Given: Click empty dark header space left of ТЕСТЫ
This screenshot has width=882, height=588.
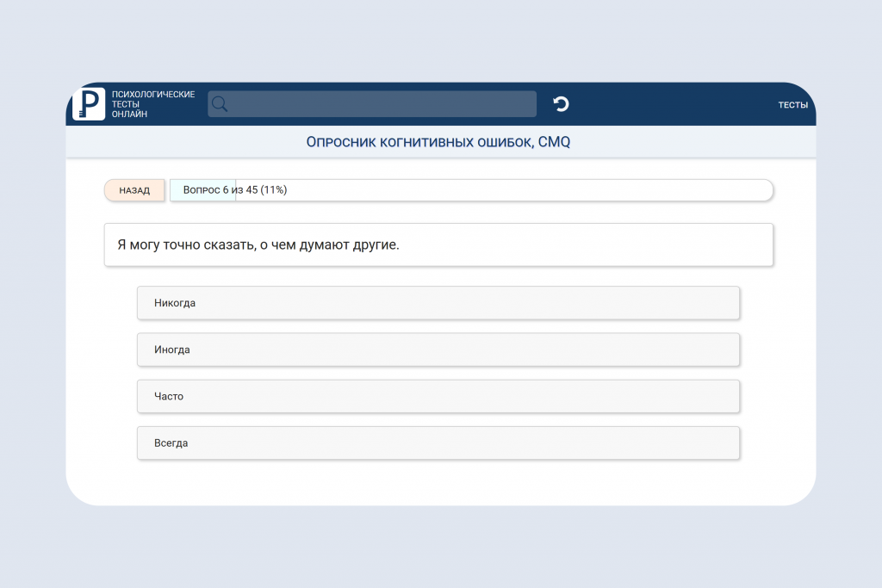Looking at the screenshot, I should (x=675, y=104).
